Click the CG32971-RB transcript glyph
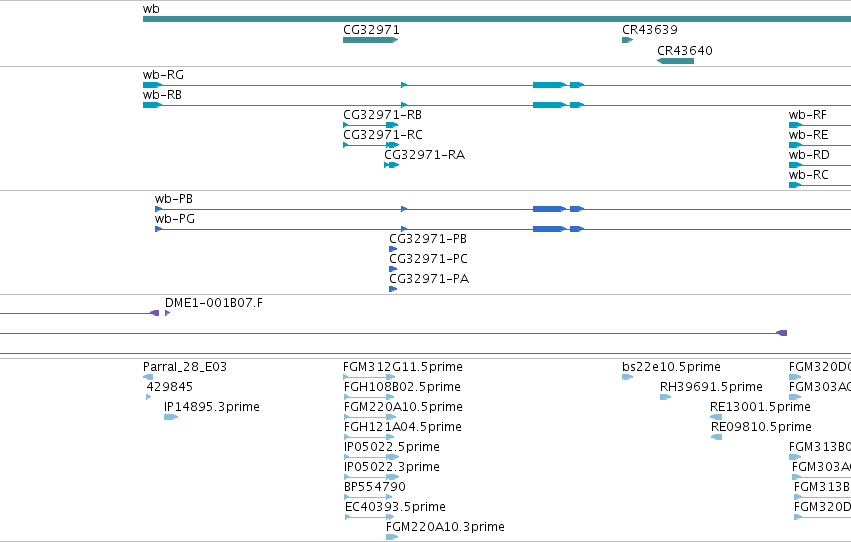 [x=371, y=125]
